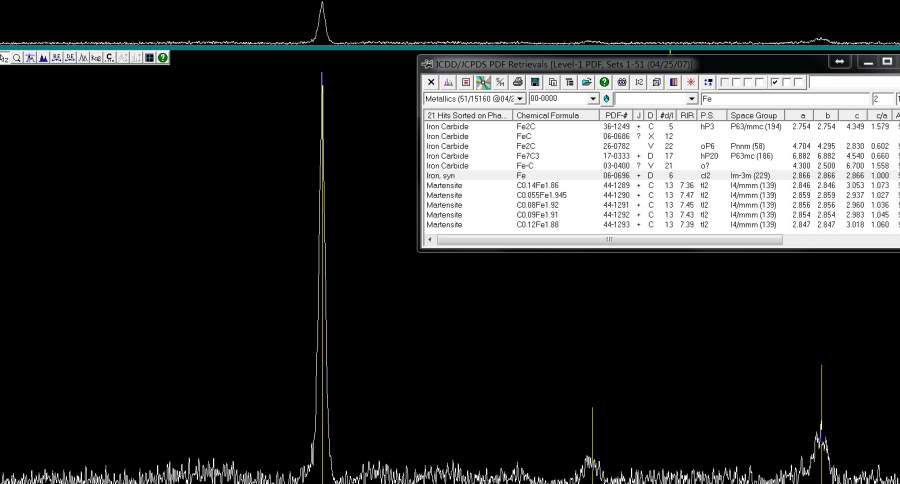Click the binoculars search icon in retrievals toolbar

click(622, 82)
